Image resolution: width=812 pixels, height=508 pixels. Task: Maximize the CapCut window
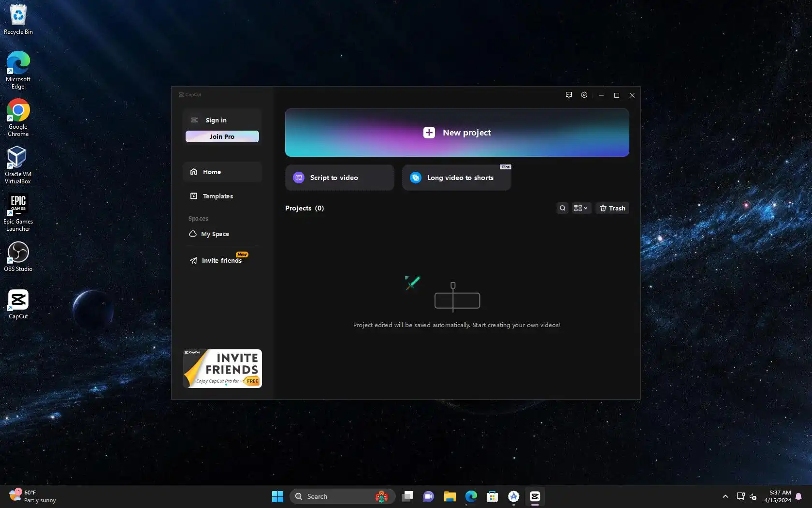coord(617,95)
